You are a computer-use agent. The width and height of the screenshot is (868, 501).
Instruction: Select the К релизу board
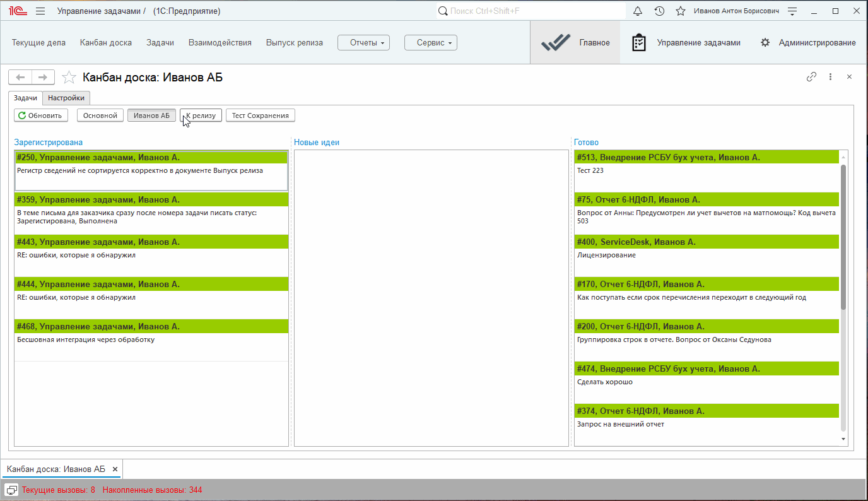[201, 115]
